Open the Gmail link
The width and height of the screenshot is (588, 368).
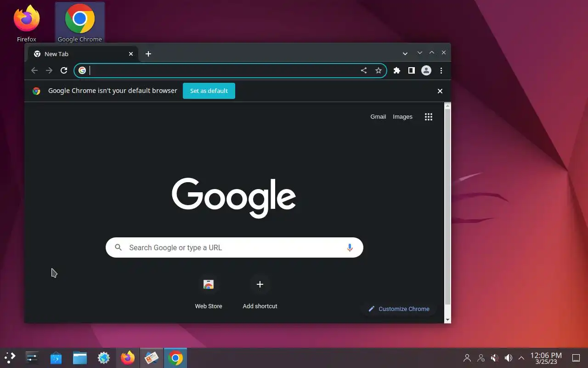[378, 117]
